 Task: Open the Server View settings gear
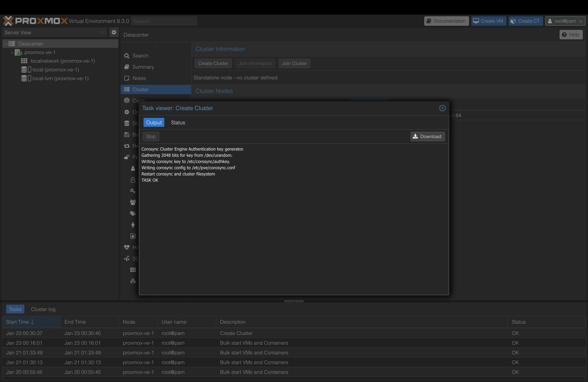[x=114, y=32]
